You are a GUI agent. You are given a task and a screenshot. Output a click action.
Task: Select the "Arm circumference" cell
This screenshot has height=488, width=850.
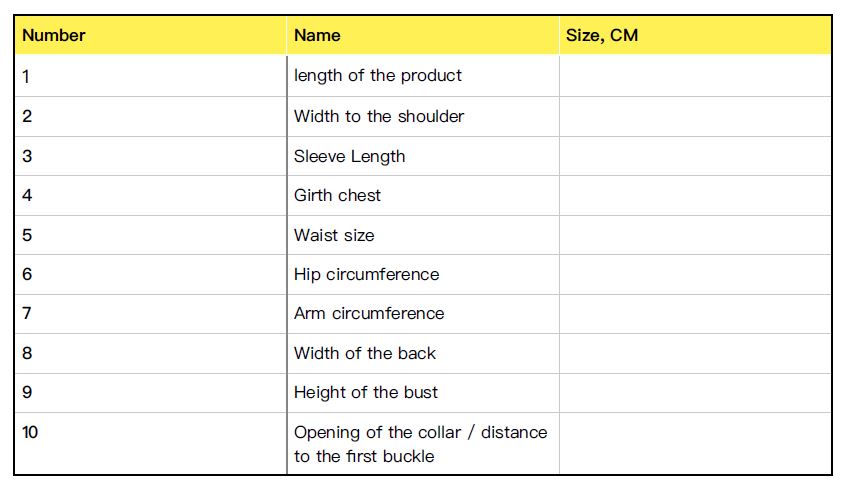click(x=369, y=313)
